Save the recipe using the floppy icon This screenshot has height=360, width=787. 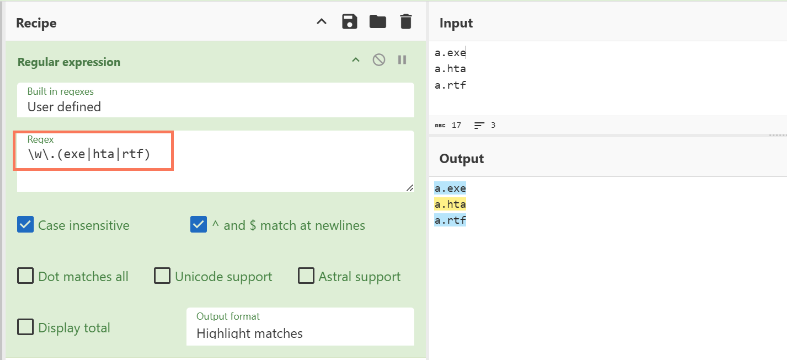point(349,22)
